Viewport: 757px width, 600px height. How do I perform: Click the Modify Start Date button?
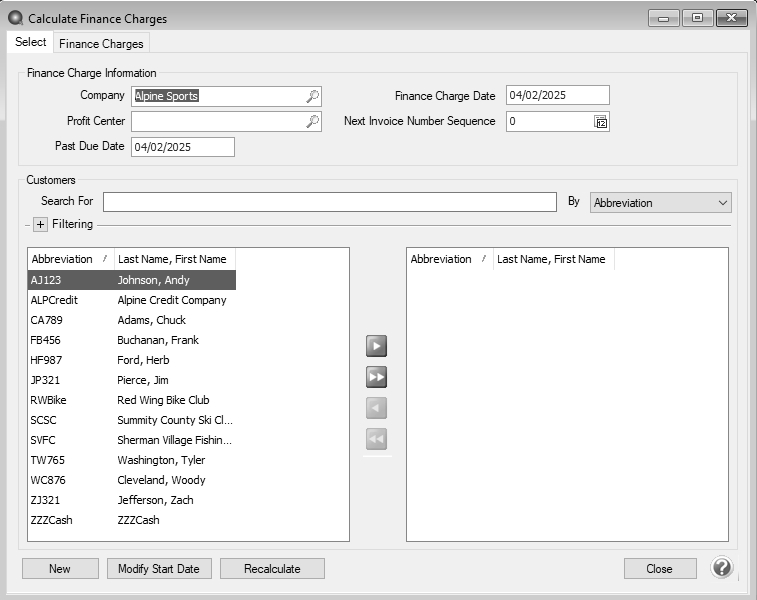[x=158, y=569]
